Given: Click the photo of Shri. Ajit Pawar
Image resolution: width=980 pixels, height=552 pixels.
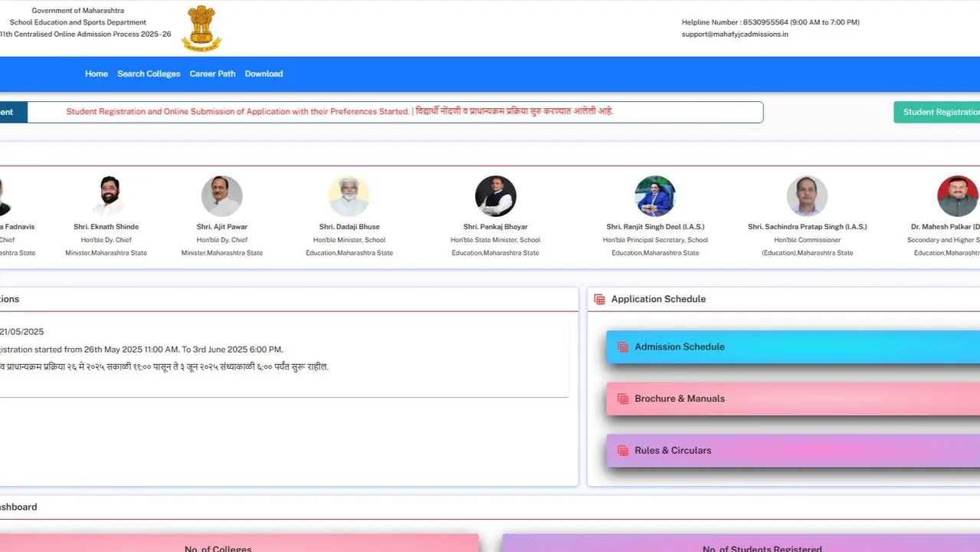Looking at the screenshot, I should [x=221, y=195].
